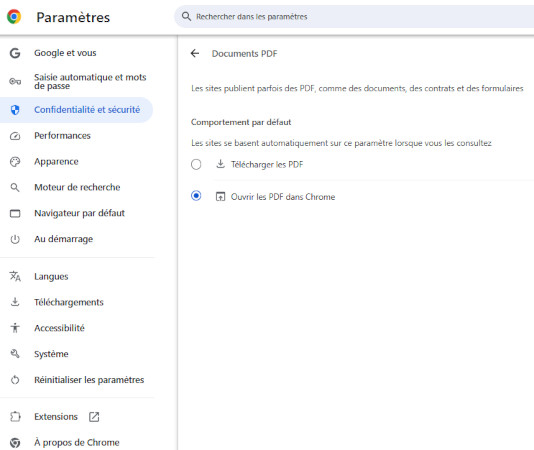Click the wrench icon for Système
This screenshot has width=534, height=450.
click(15, 354)
